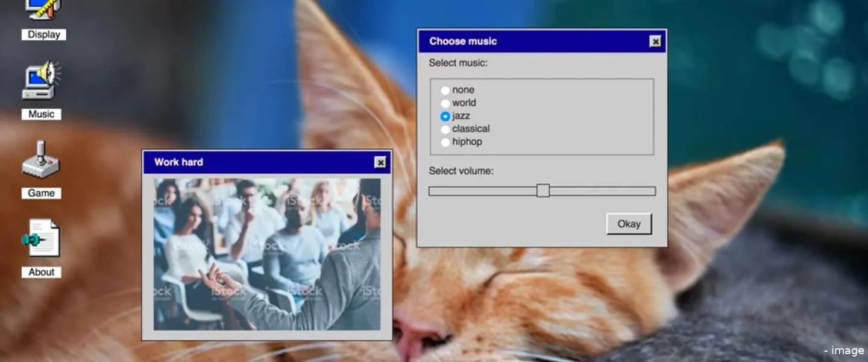
Task: Launch the Game joystick desktop icon
Action: [x=42, y=160]
